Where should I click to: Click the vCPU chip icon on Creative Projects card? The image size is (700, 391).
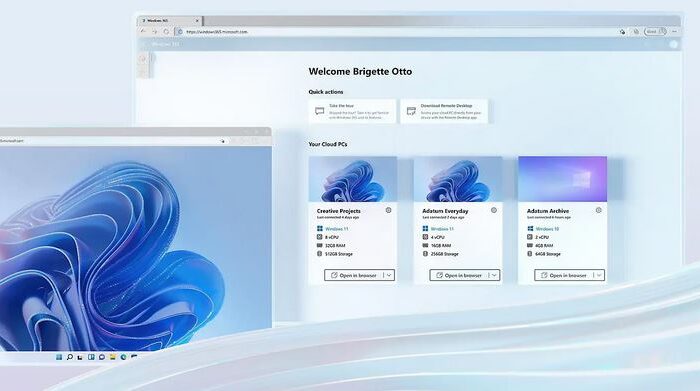[320, 237]
